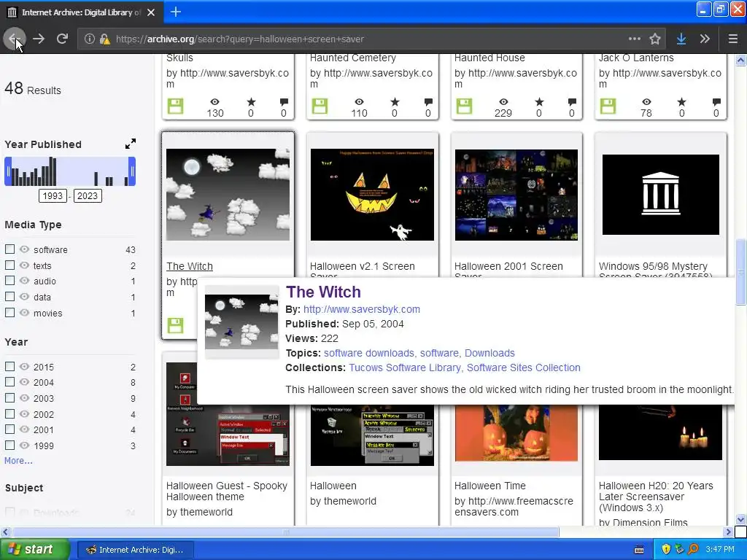Open the Windows 95/98 Mystery Screen Saver thumbnail
747x560 pixels.
click(x=661, y=195)
